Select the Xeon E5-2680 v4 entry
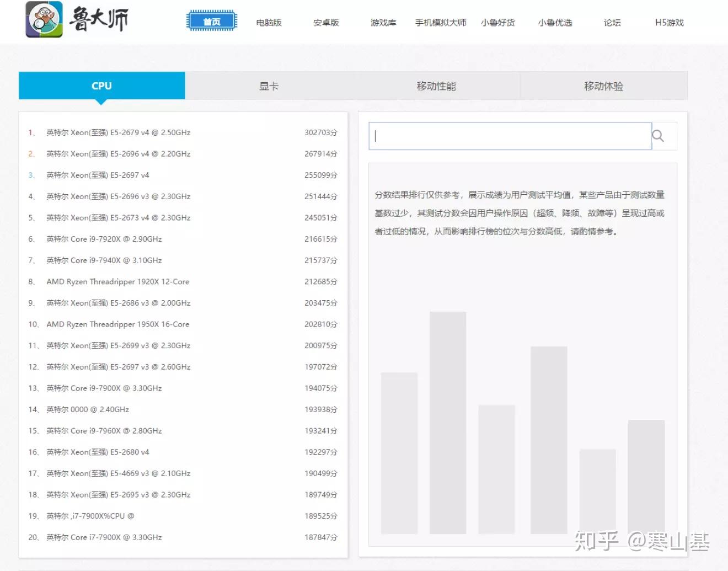 (183, 452)
